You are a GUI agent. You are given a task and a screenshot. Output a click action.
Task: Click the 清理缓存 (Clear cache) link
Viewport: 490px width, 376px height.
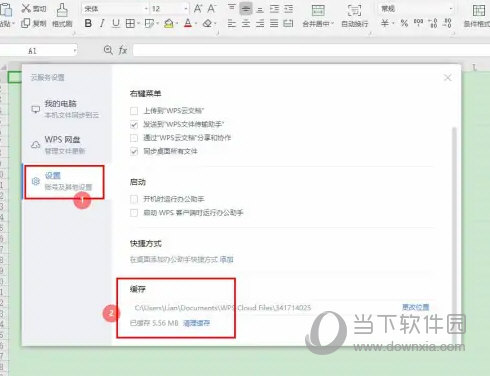click(197, 323)
